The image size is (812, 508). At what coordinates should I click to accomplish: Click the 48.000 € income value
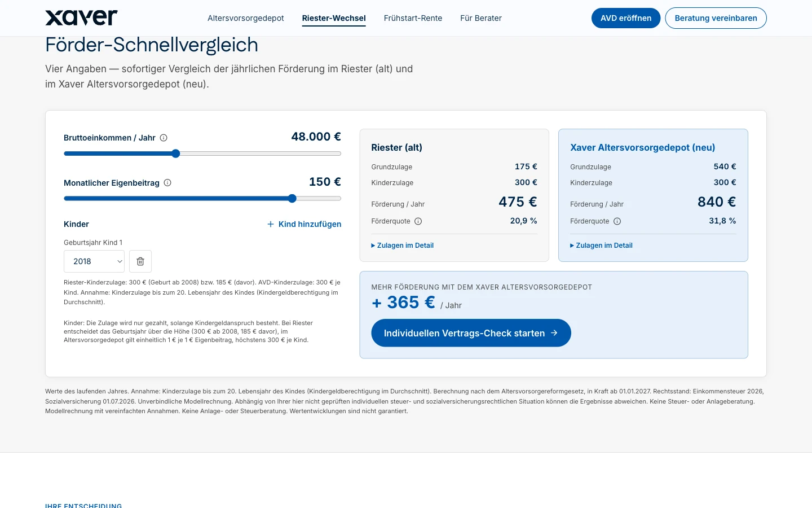(x=316, y=137)
